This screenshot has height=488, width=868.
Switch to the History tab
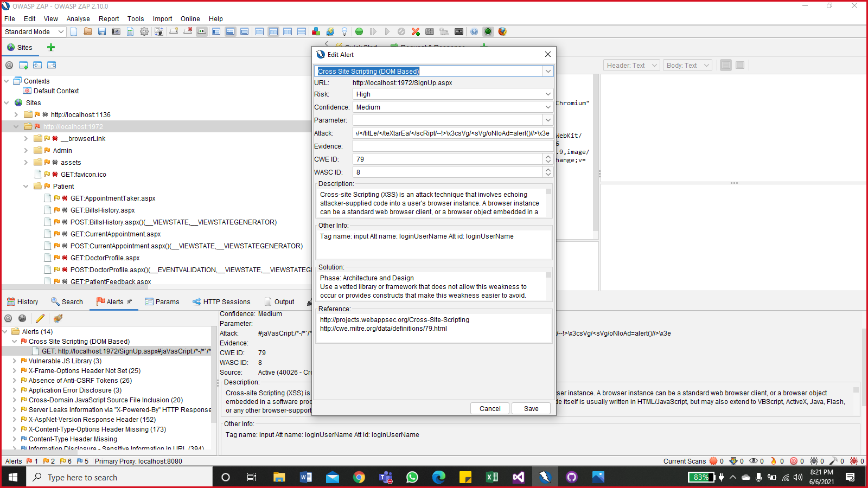tap(23, 301)
